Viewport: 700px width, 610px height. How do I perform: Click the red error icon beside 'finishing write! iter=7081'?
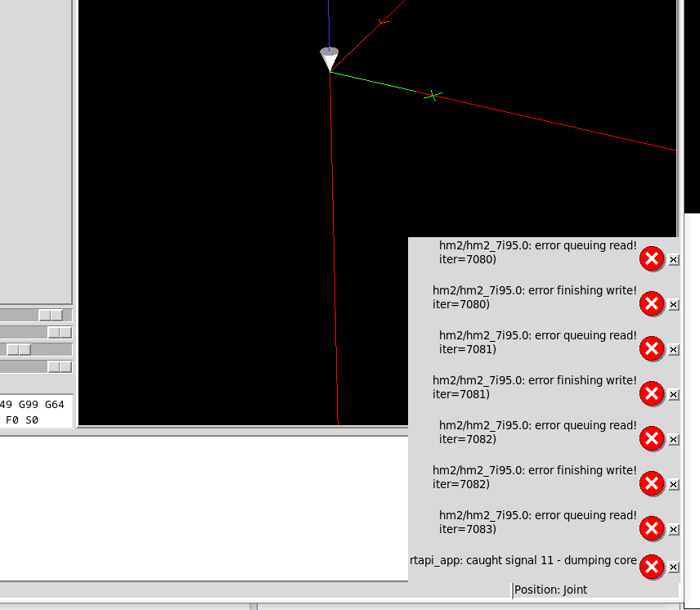point(652,394)
